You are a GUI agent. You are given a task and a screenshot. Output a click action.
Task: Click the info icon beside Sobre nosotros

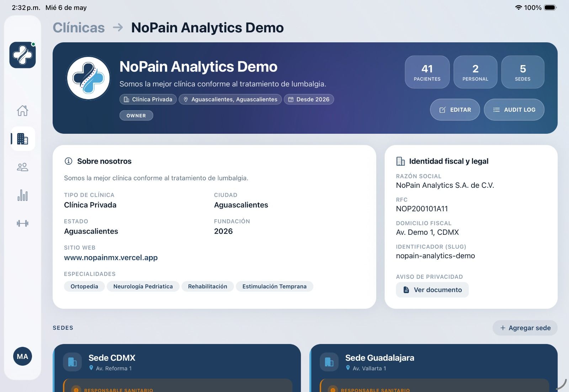68,161
